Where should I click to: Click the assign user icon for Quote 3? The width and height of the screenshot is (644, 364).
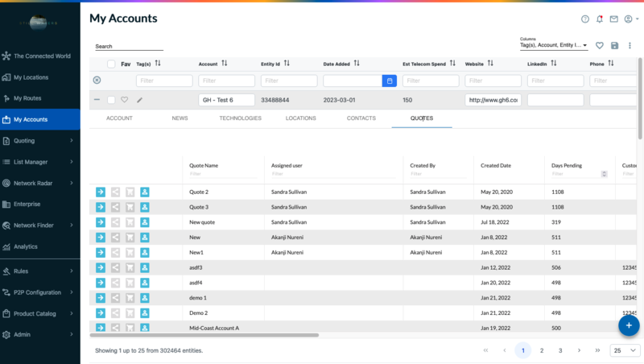pyautogui.click(x=145, y=207)
